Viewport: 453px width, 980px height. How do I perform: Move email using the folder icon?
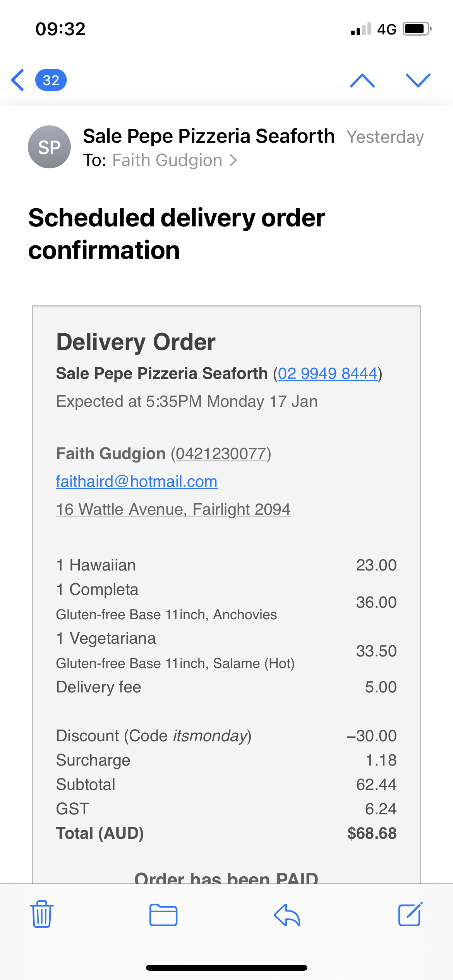pyautogui.click(x=163, y=915)
